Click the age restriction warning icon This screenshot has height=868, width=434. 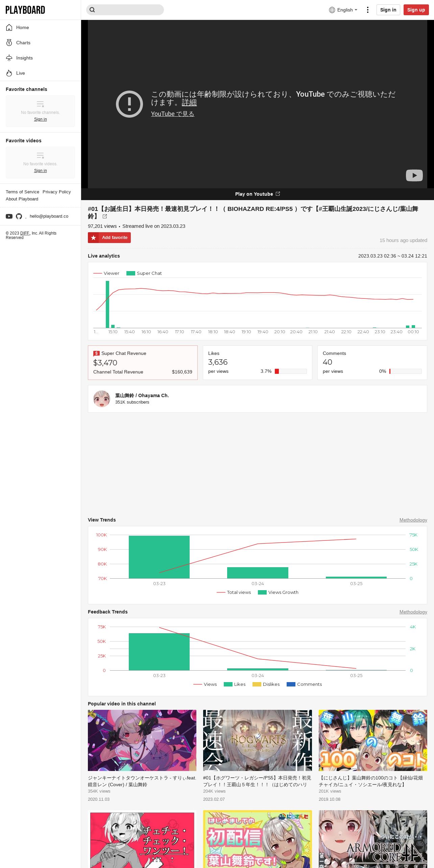click(129, 104)
